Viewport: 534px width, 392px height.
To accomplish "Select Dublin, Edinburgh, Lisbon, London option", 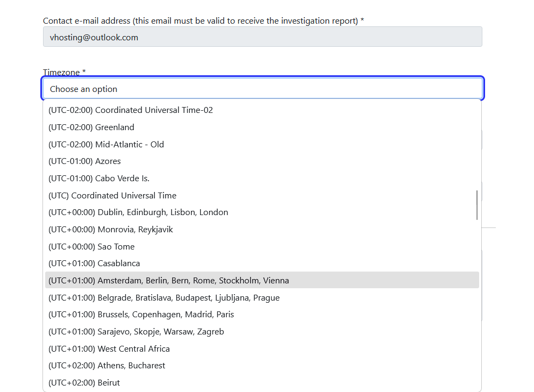I will 138,212.
